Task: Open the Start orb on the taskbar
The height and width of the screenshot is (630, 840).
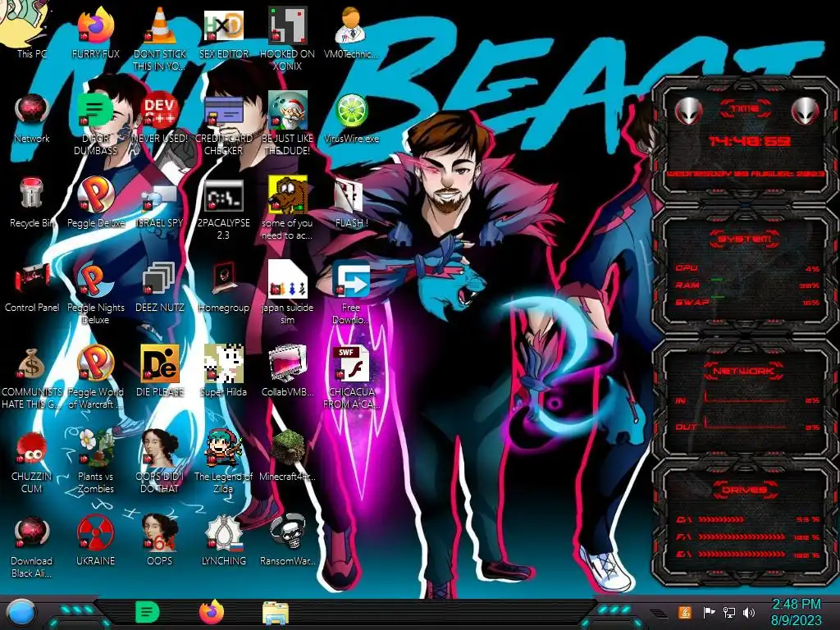Action: coord(21,613)
